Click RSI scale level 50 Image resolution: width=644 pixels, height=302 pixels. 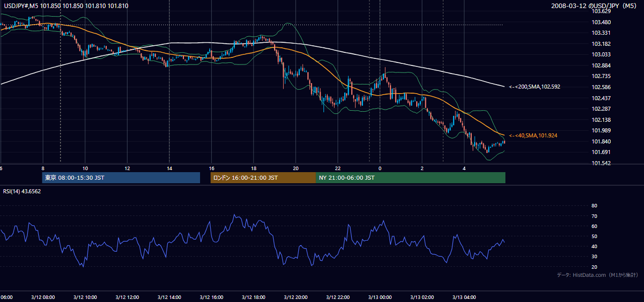tap(594, 236)
